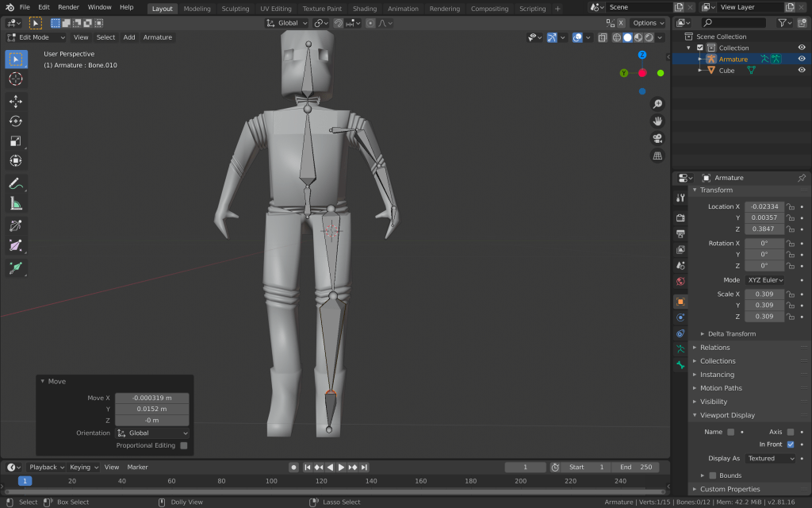Select the Rotate tool in the toolbar
812x508 pixels.
click(16, 121)
